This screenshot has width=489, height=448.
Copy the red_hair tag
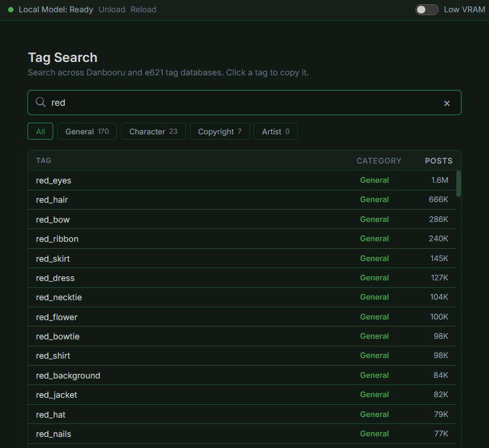point(52,200)
